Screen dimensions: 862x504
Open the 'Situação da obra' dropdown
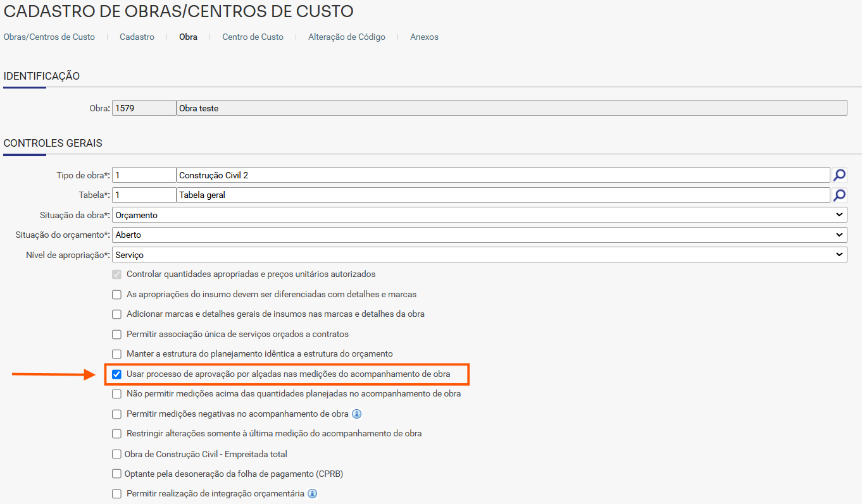480,215
